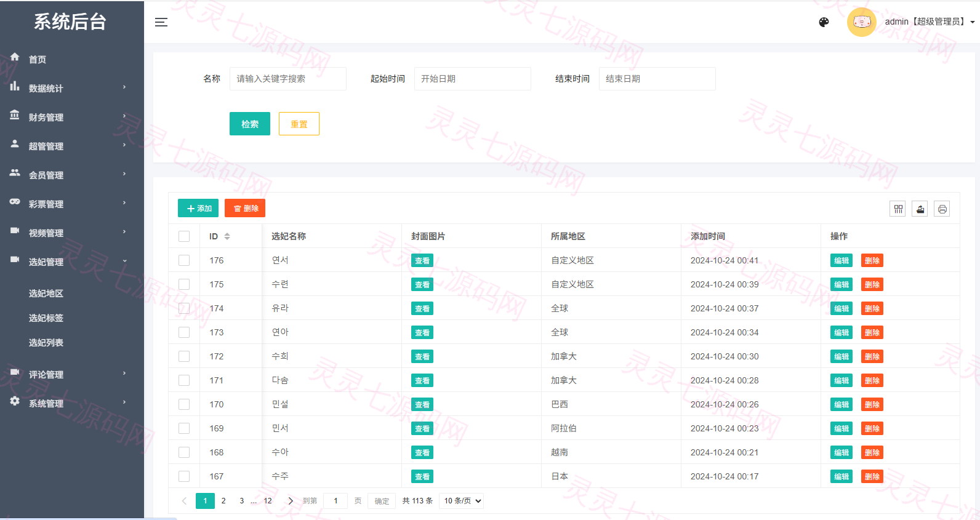
Task: Open the column filter grid icon
Action: coord(898,209)
